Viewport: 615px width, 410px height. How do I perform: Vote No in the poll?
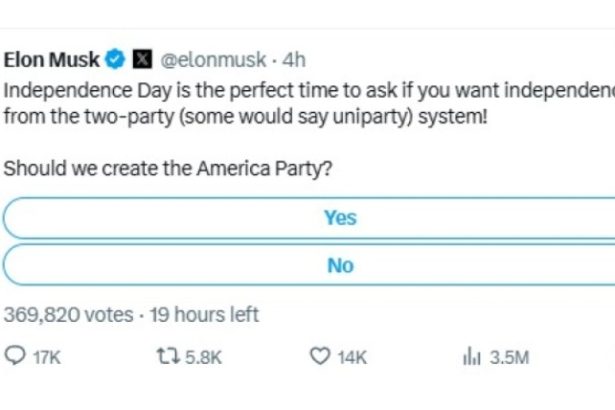[x=309, y=265]
